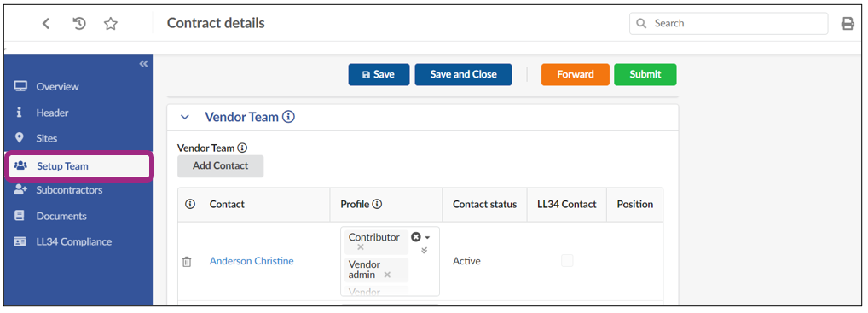Clear all profiles with circled X icon
The width and height of the screenshot is (868, 313).
[x=416, y=237]
